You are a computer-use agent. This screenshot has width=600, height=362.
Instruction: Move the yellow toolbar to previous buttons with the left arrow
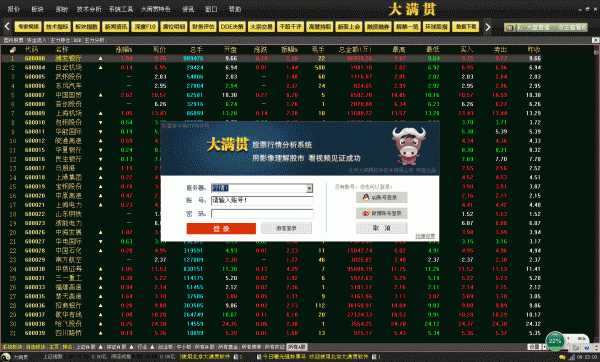7,26
